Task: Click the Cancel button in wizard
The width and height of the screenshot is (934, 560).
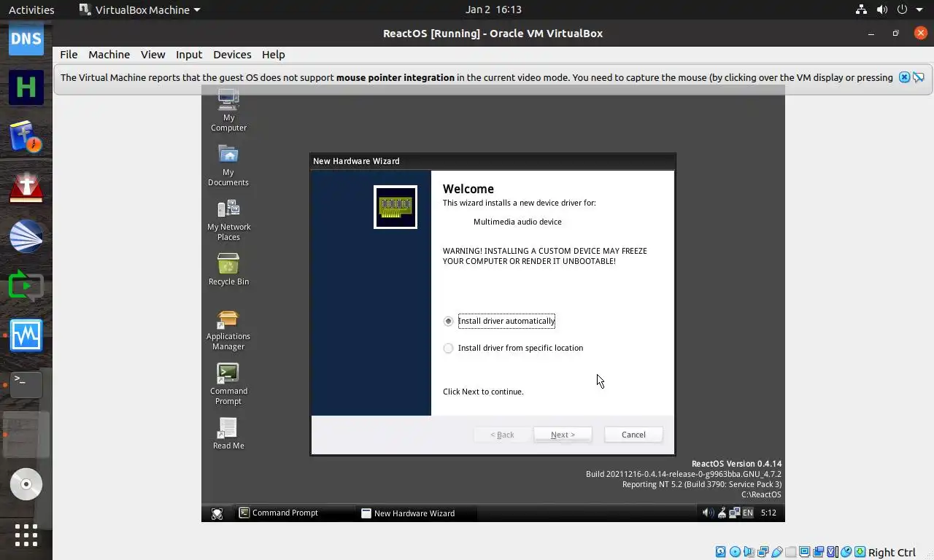Action: click(x=633, y=435)
